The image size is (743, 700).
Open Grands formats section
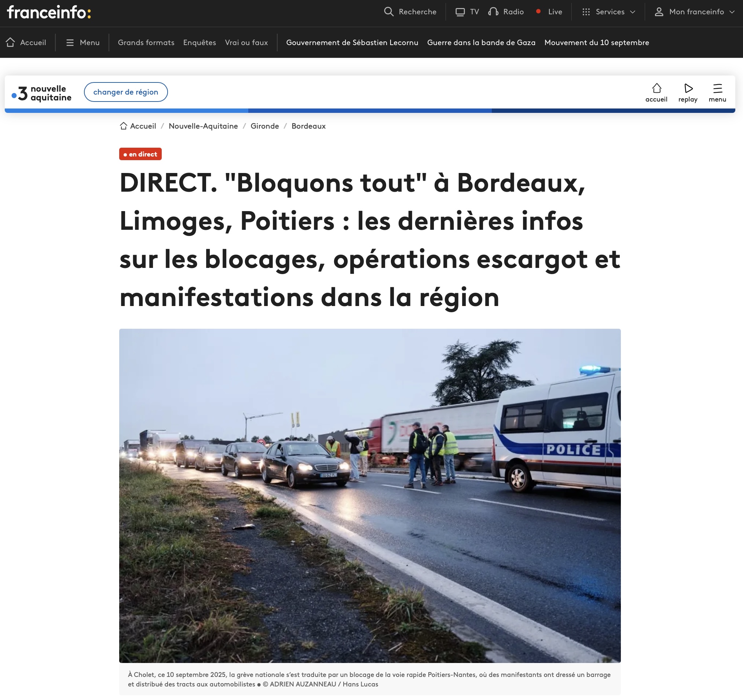(146, 43)
